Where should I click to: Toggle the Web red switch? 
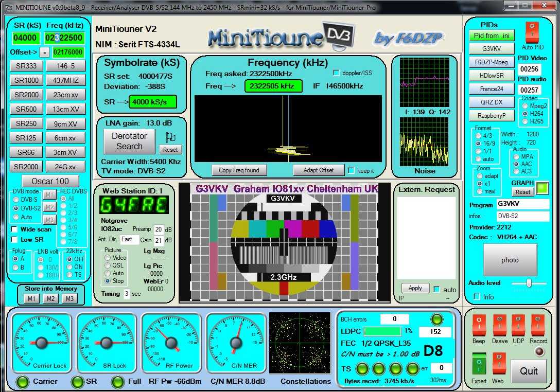[x=499, y=364]
